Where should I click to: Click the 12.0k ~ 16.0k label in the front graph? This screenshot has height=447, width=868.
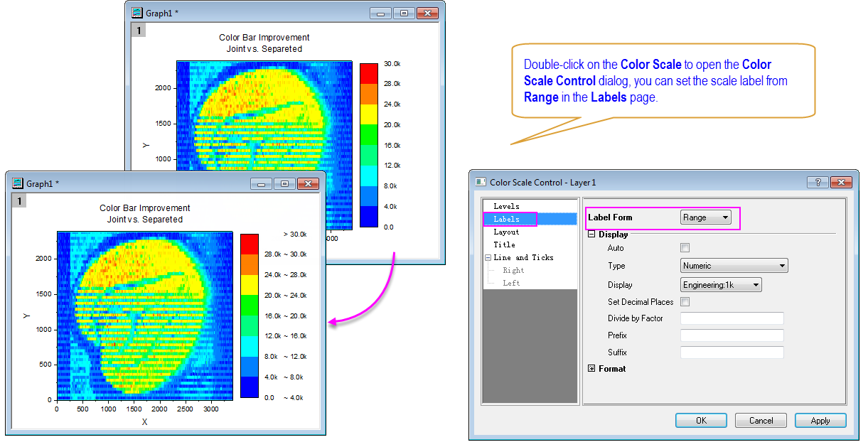[x=286, y=336]
